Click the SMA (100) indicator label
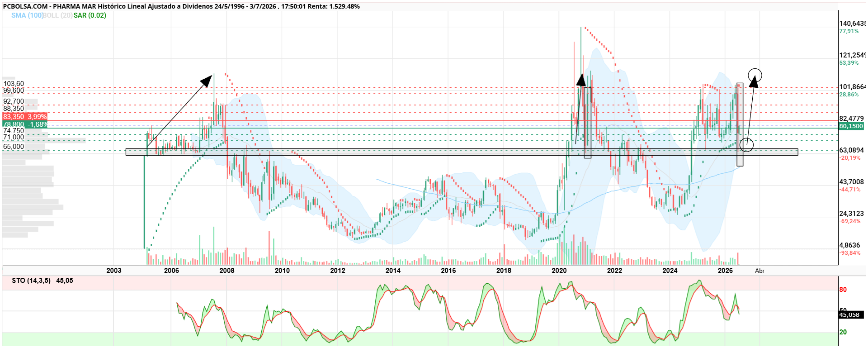Screen dimensions: 868x348 click(27, 15)
